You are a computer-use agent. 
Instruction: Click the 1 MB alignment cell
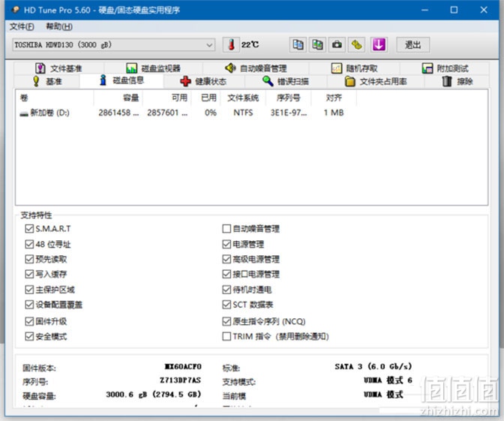pos(334,113)
